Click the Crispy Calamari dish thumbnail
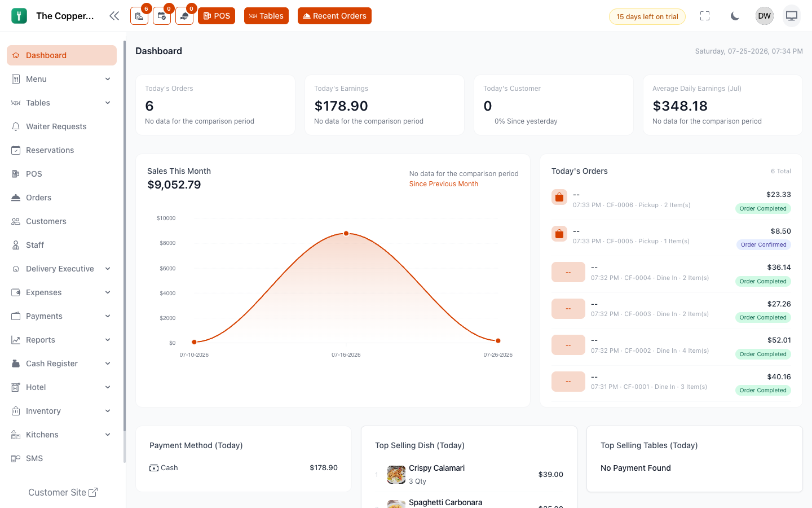This screenshot has width=812, height=508. (x=396, y=475)
